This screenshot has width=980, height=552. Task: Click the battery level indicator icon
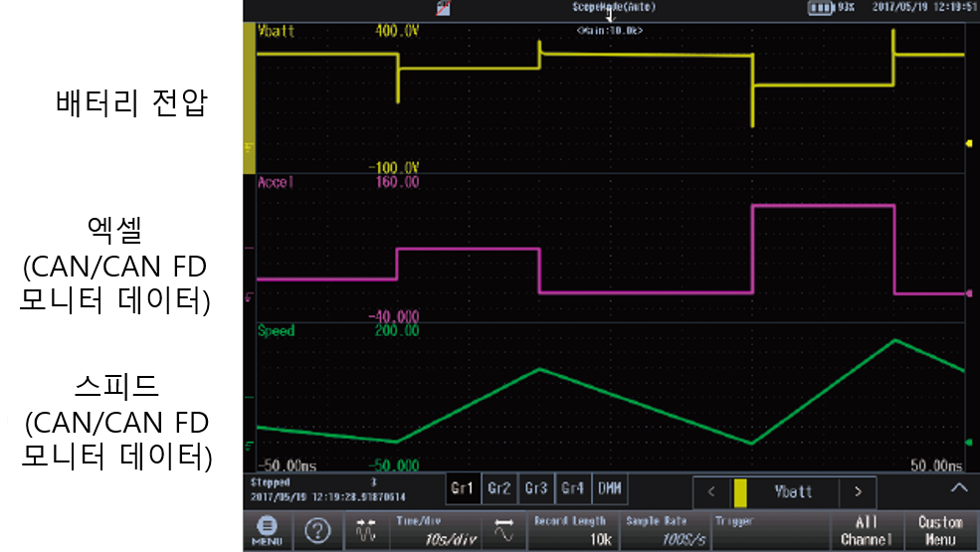pyautogui.click(x=821, y=8)
